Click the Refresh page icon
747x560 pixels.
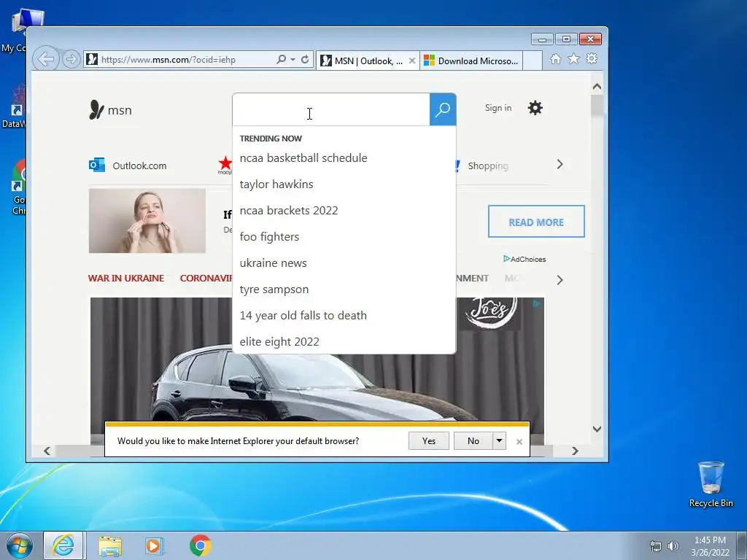[x=305, y=60]
